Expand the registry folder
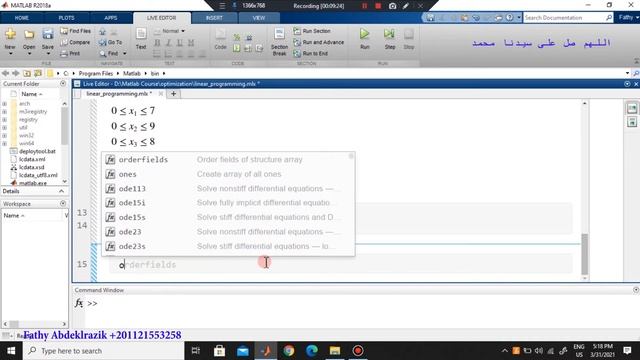640x360 pixels. coord(4,120)
